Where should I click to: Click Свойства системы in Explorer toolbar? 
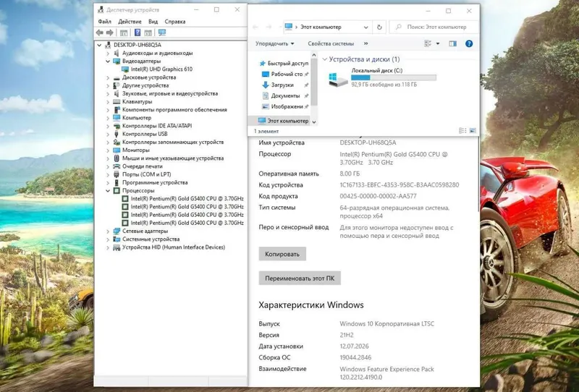coord(331,43)
